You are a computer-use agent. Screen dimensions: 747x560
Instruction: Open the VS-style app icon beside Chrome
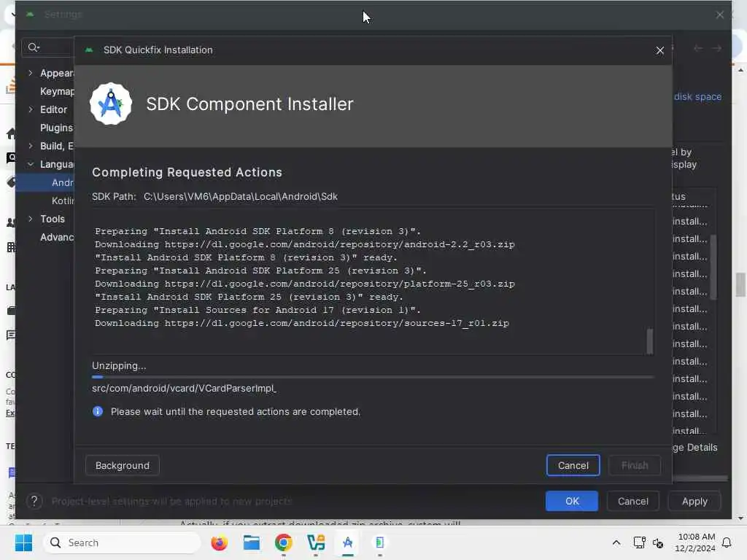pos(316,542)
